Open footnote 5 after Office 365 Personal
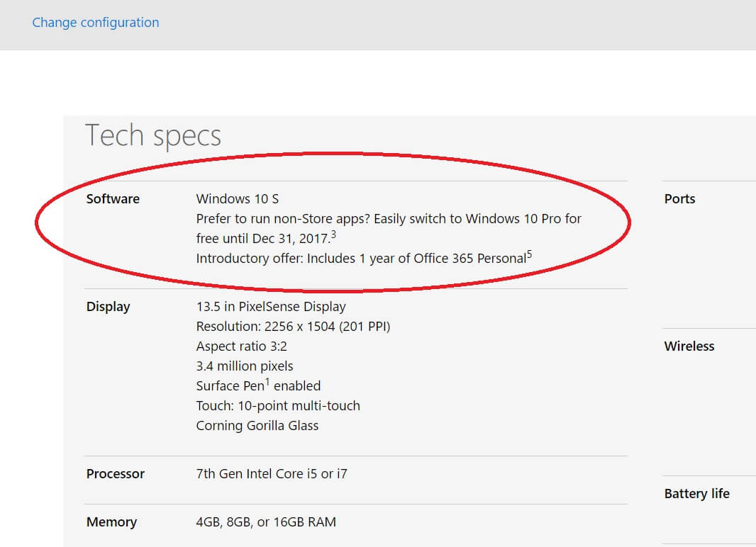 click(x=529, y=254)
